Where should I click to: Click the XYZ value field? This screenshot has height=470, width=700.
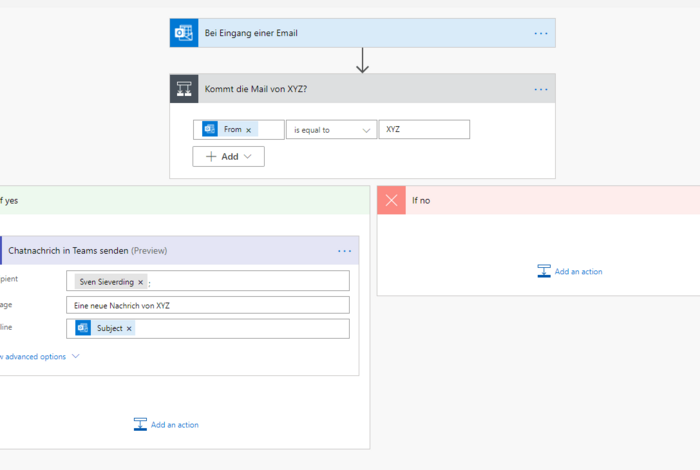click(424, 129)
